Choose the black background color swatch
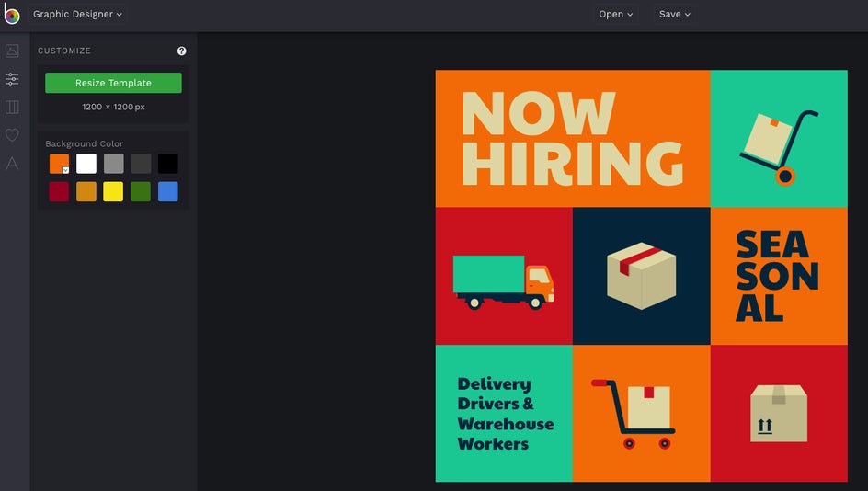This screenshot has height=491, width=868. 167,164
